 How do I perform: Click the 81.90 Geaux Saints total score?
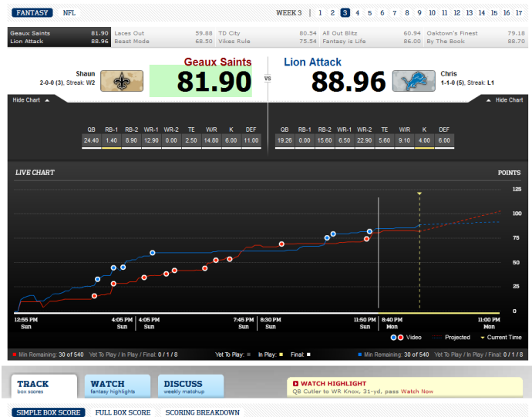[214, 82]
